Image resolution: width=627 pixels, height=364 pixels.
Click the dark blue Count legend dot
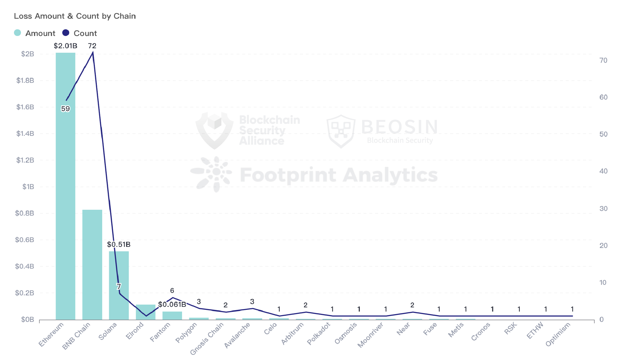[x=66, y=33]
